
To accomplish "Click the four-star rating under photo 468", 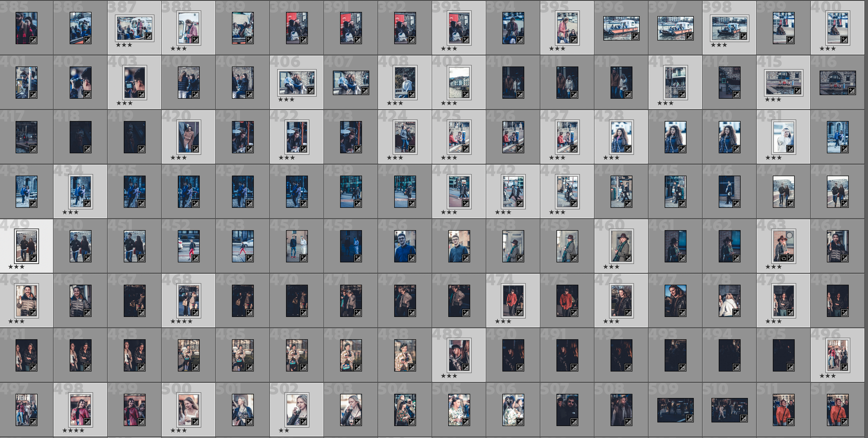I will point(181,322).
